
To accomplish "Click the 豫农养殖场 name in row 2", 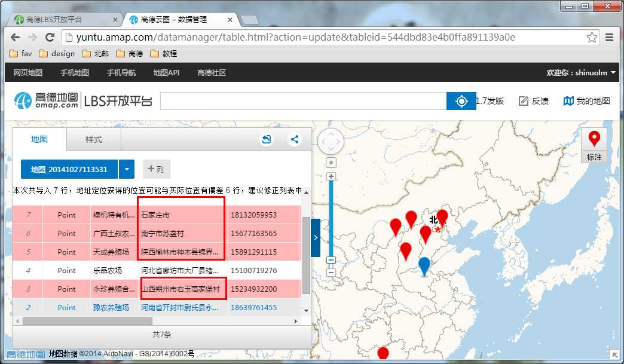I will tap(111, 307).
